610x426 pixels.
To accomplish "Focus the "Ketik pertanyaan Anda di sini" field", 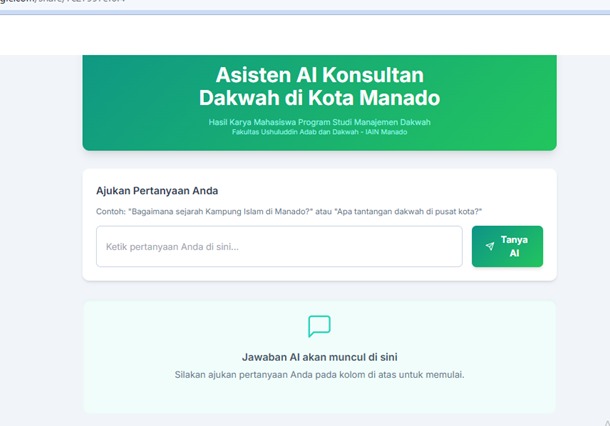I will (279, 246).
